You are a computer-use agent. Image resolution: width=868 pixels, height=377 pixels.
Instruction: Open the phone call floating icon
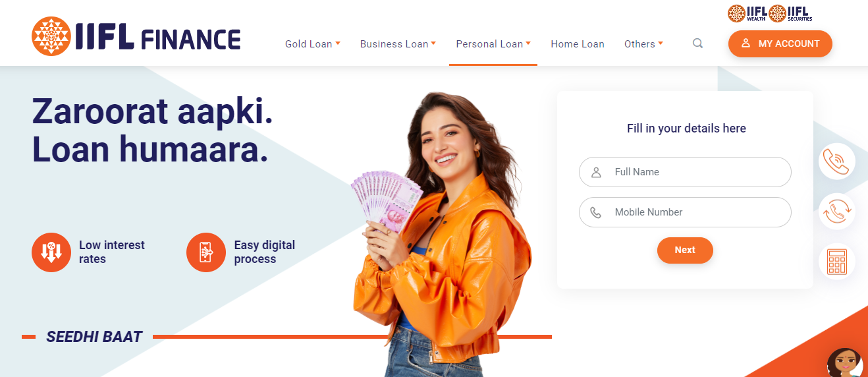coord(837,161)
